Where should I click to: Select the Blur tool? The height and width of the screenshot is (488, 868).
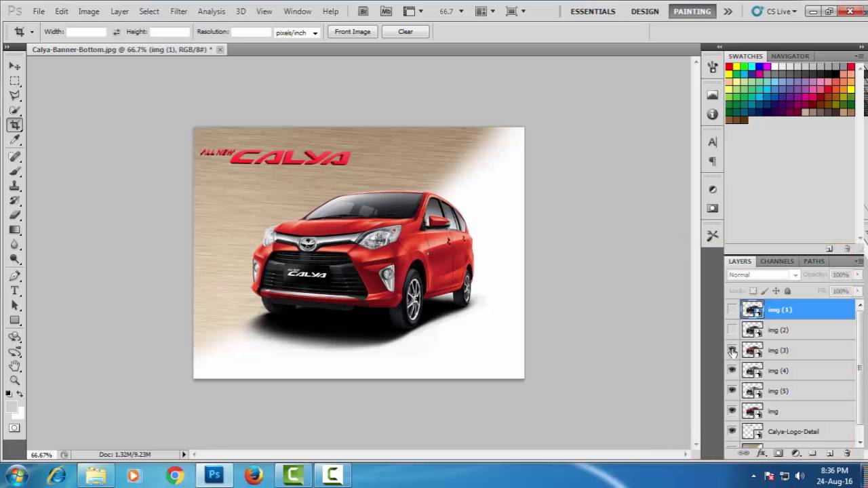tap(15, 245)
